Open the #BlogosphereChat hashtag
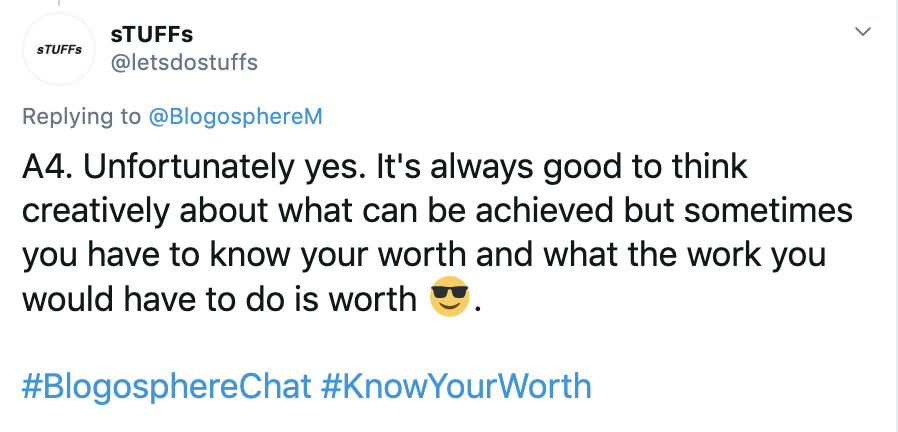 [x=165, y=386]
